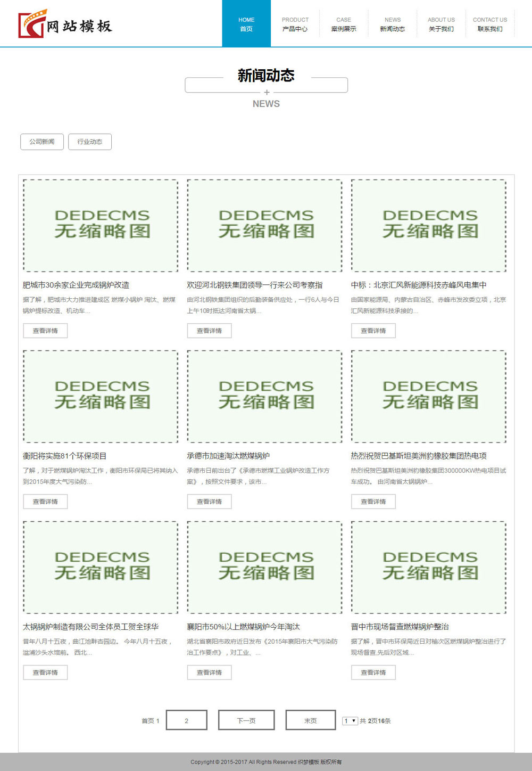Image resolution: width=532 pixels, height=771 pixels.
Task: Switch to 公司新闻 category tab
Action: (x=42, y=142)
